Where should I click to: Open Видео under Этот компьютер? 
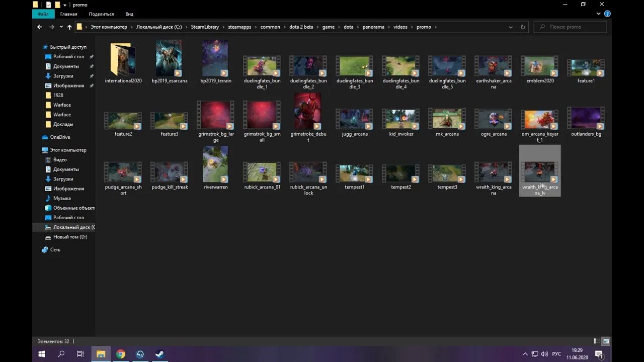pos(56,159)
